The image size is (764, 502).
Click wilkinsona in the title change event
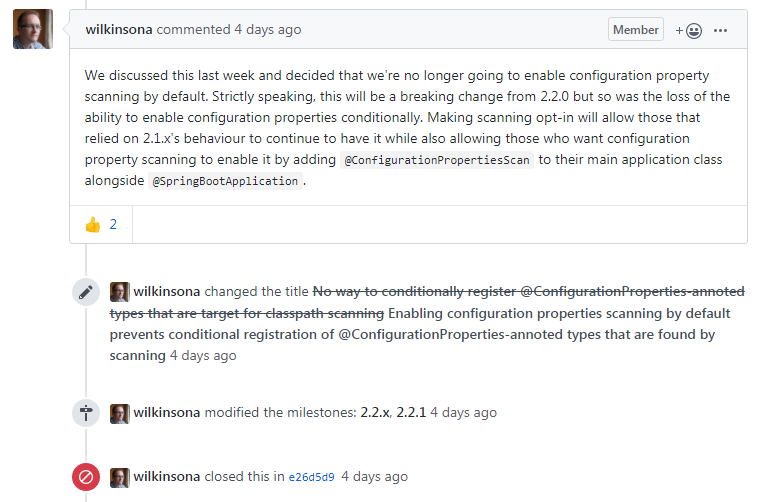coord(167,292)
